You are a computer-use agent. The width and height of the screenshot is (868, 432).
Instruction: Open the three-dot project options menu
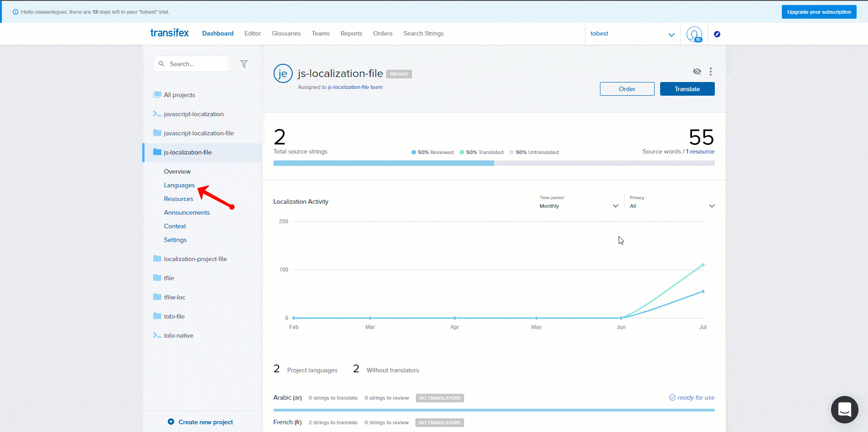click(x=710, y=72)
